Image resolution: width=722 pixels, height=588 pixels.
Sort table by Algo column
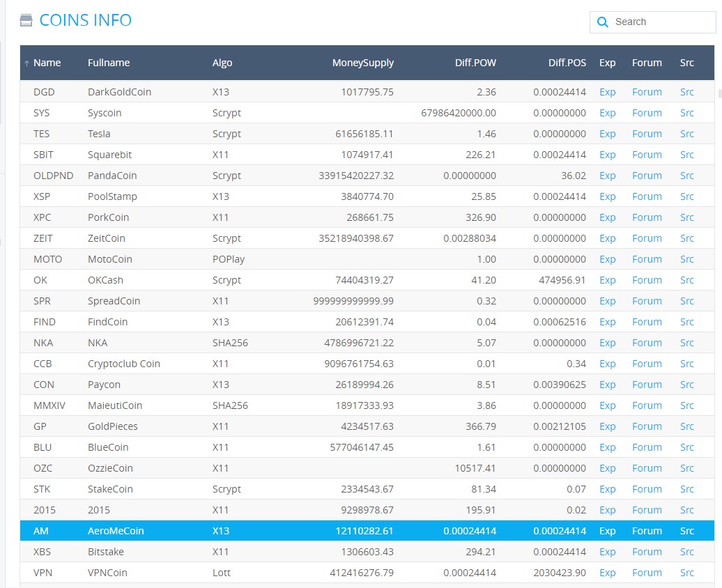coord(222,63)
